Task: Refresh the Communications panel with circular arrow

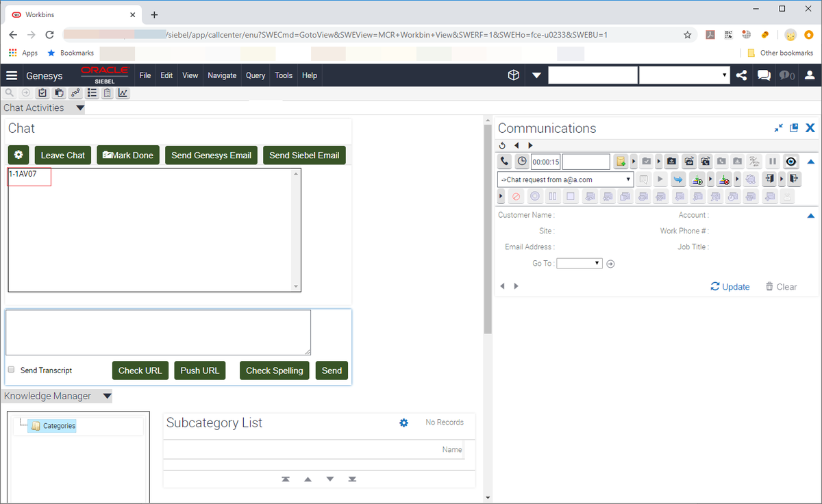Action: 502,145
